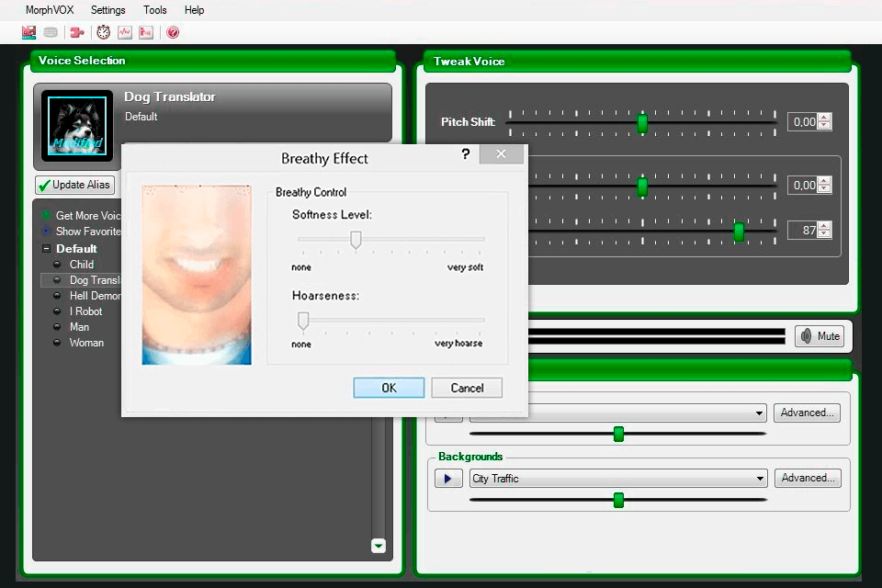Click the Mute button
Image resolution: width=882 pixels, height=588 pixels.
click(x=820, y=336)
